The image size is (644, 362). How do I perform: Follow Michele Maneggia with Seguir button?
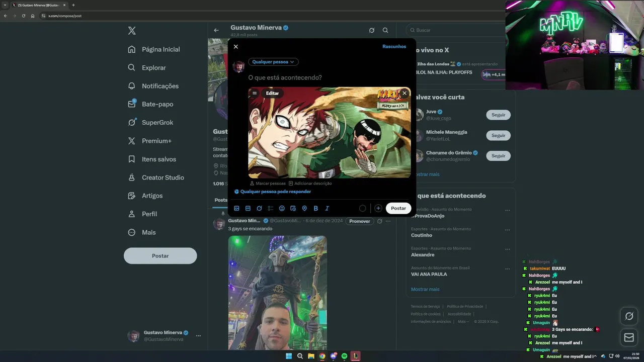point(498,135)
